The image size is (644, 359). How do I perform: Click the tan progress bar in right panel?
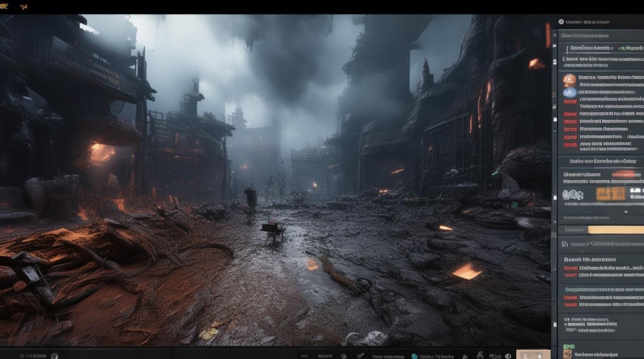[615, 230]
